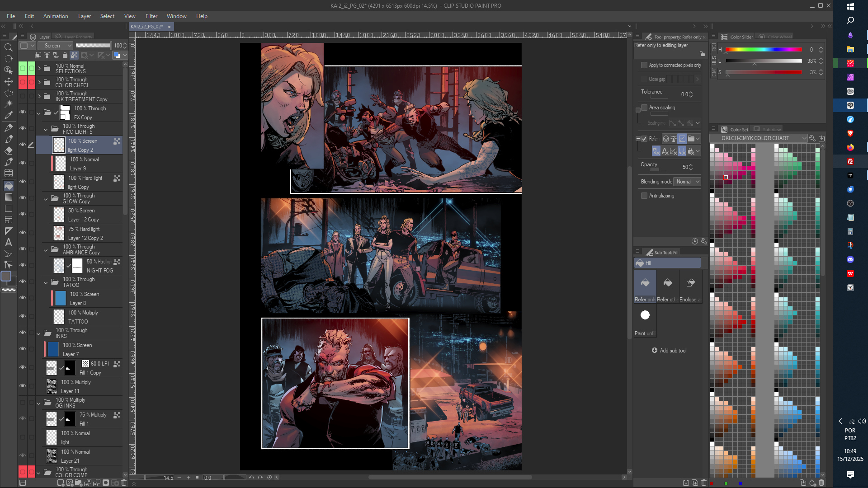Click Add sub tool button
The width and height of the screenshot is (868, 488).
[669, 351]
